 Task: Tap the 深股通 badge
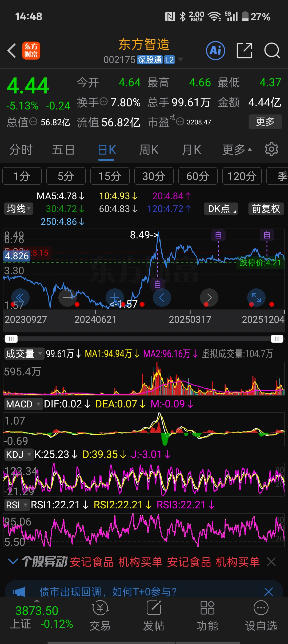tap(150, 60)
